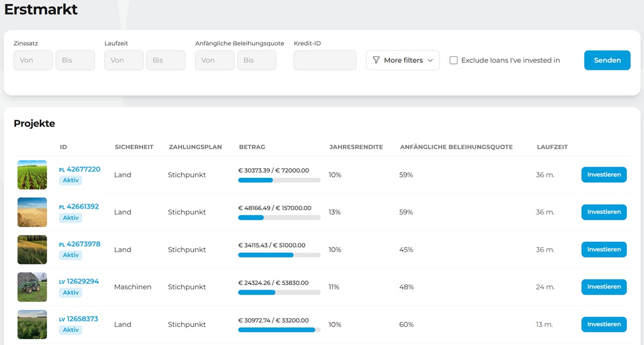Click the Zahlungsplan column header
The width and height of the screenshot is (644, 345).
(x=195, y=147)
